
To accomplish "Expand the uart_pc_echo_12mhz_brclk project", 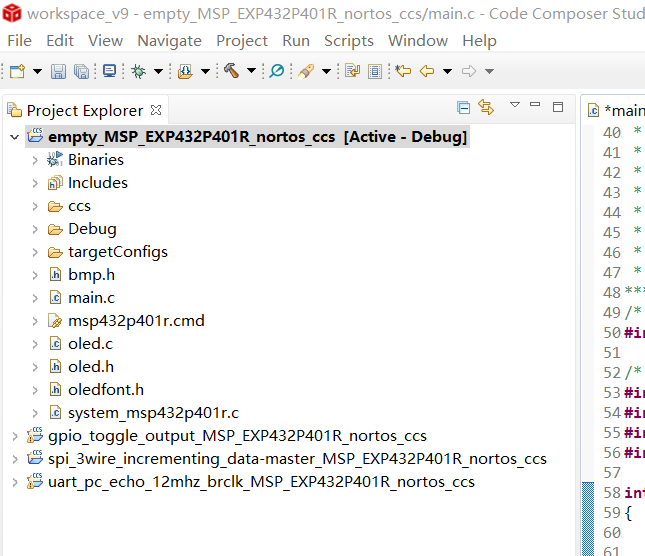I will pyautogui.click(x=15, y=482).
